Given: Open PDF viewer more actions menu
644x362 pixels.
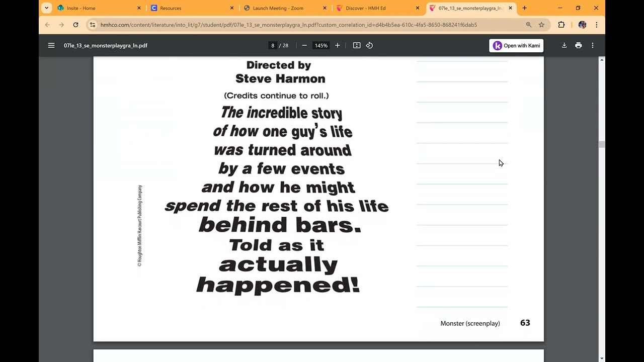Looking at the screenshot, I should (593, 45).
